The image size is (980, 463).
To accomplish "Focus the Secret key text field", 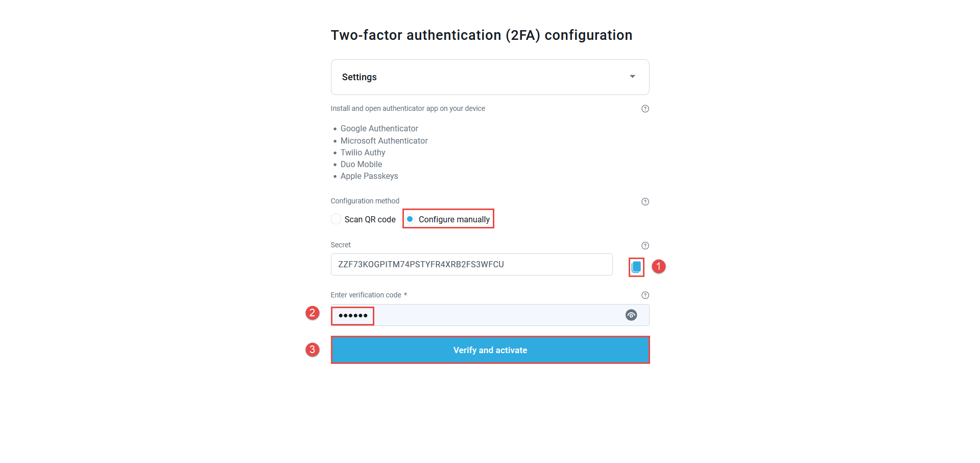I will 471,265.
